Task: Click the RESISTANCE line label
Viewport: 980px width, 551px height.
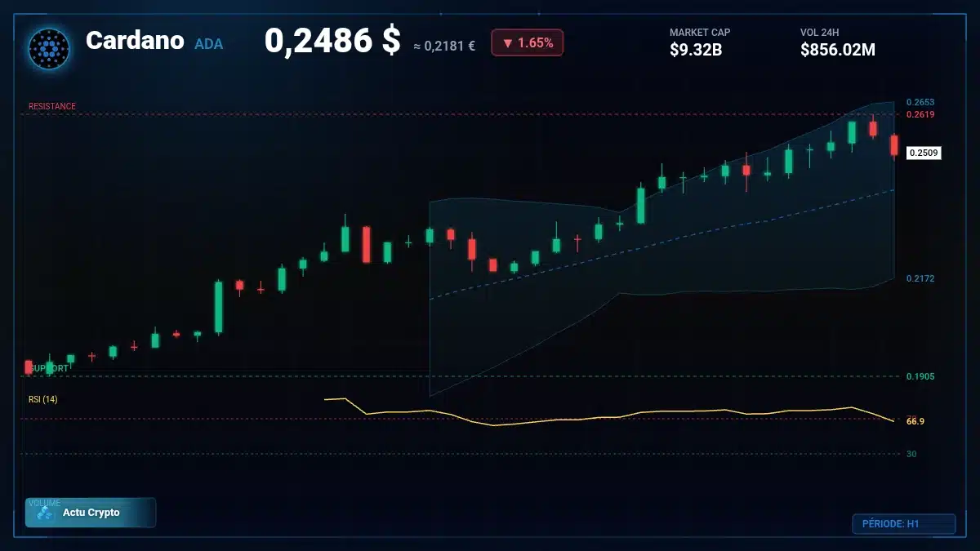Action: [x=52, y=106]
